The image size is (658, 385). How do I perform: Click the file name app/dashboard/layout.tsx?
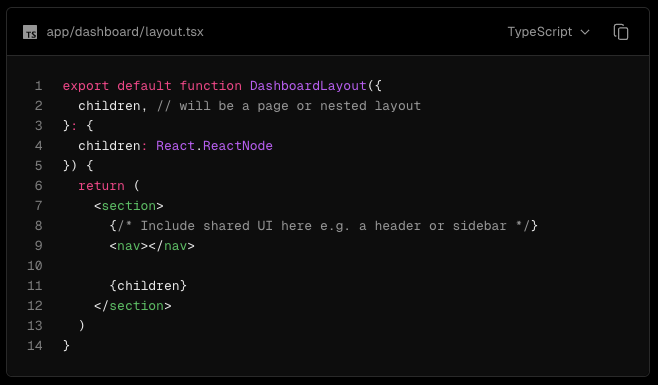[x=125, y=32]
